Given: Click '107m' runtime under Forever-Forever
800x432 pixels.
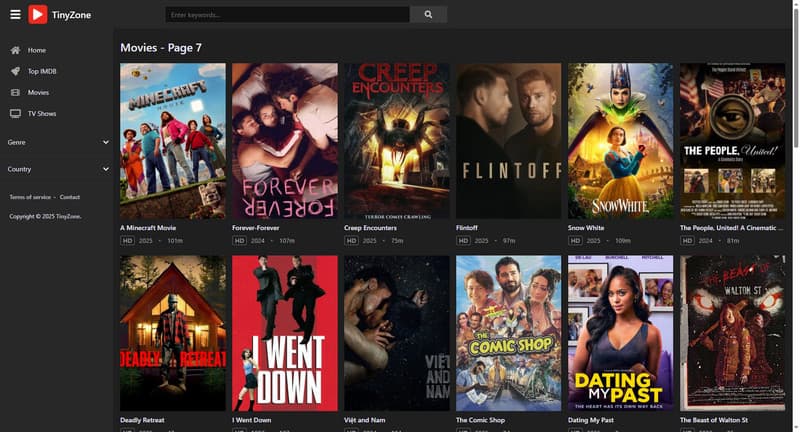Looking at the screenshot, I should click(287, 240).
